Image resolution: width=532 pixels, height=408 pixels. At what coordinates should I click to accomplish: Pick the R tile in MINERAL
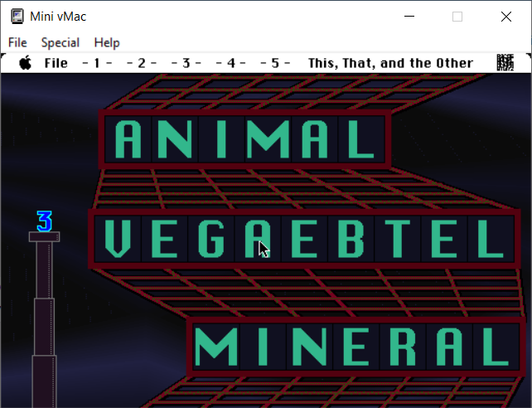(403, 347)
